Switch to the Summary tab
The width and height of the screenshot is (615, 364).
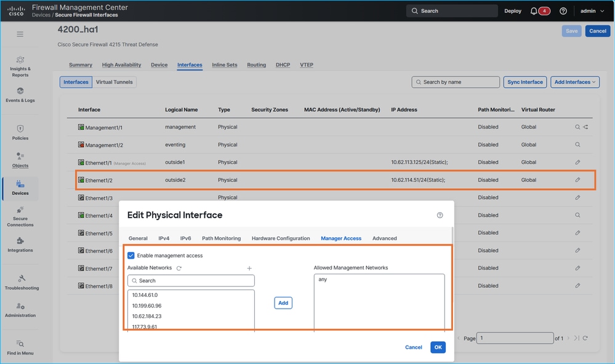pyautogui.click(x=81, y=65)
